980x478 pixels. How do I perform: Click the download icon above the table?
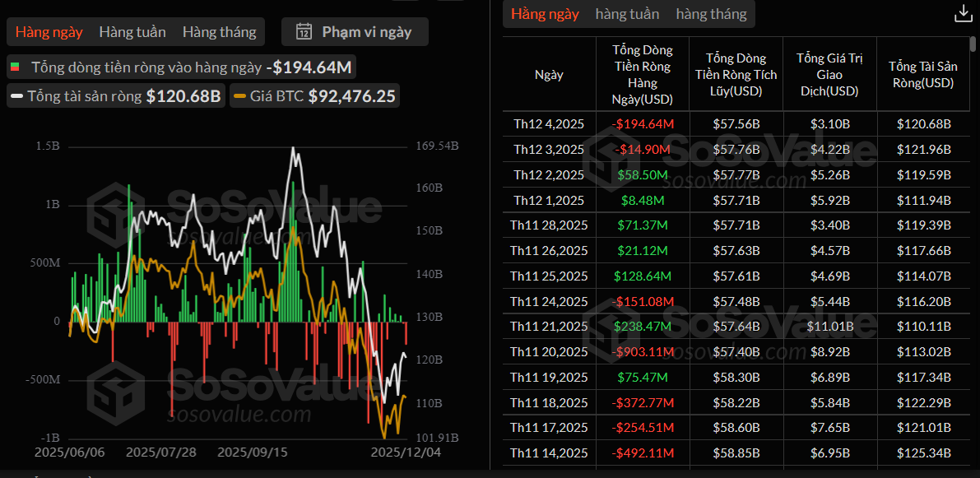click(962, 14)
